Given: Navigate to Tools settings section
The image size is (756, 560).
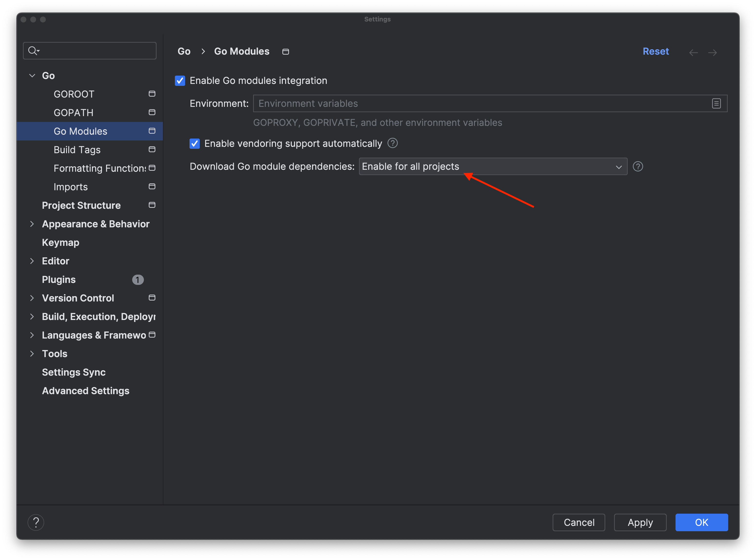Looking at the screenshot, I should (54, 353).
